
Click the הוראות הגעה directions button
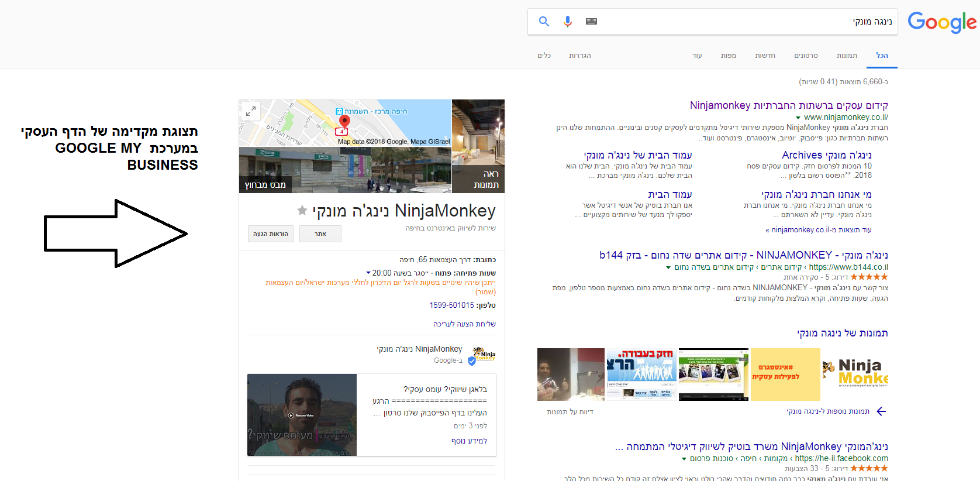tap(271, 234)
